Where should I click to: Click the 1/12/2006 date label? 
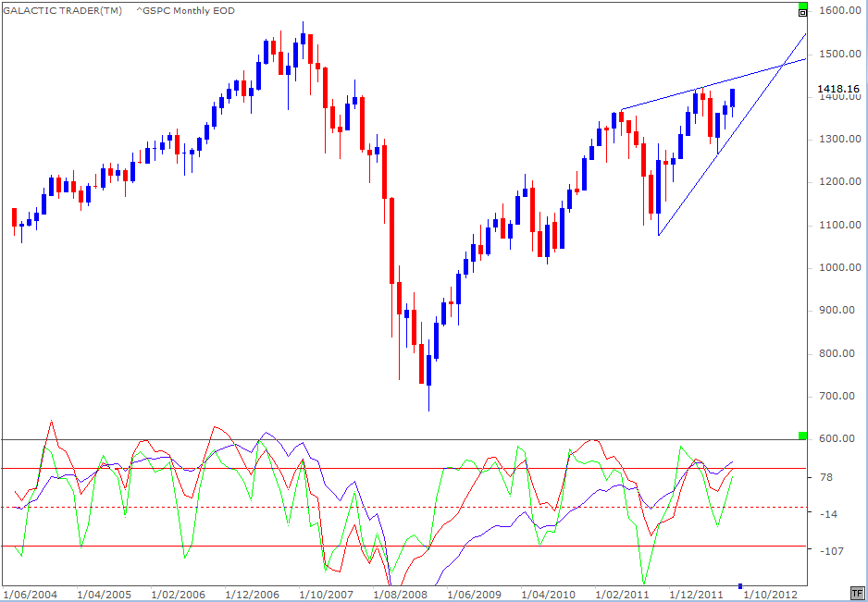point(252,595)
